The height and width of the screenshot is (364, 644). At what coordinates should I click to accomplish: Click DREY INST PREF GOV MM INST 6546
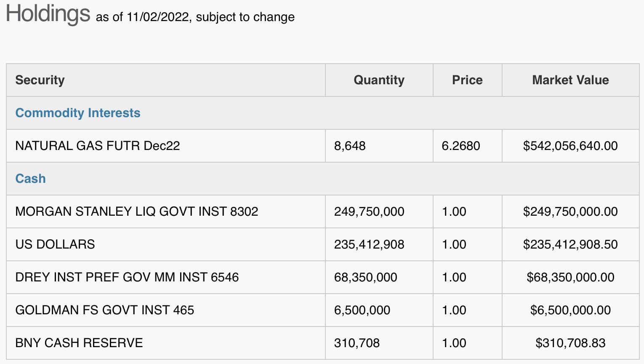click(x=127, y=277)
